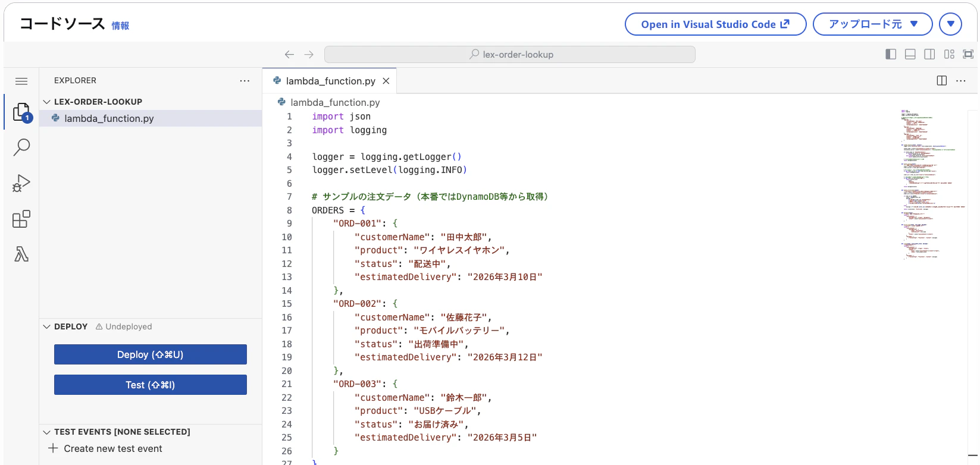Click "田中太郎" value on line 10
Viewport: 980px width, 465px height.
tap(464, 237)
